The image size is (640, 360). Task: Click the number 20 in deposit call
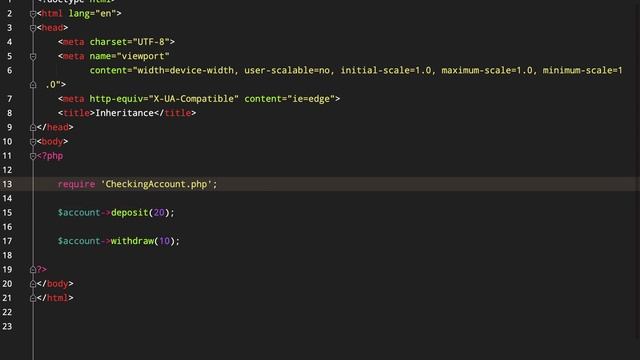click(x=159, y=213)
